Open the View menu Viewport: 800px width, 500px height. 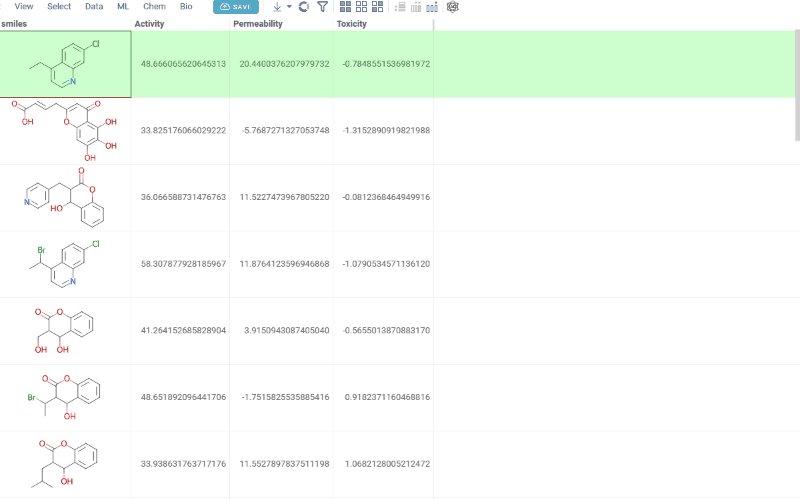point(24,6)
